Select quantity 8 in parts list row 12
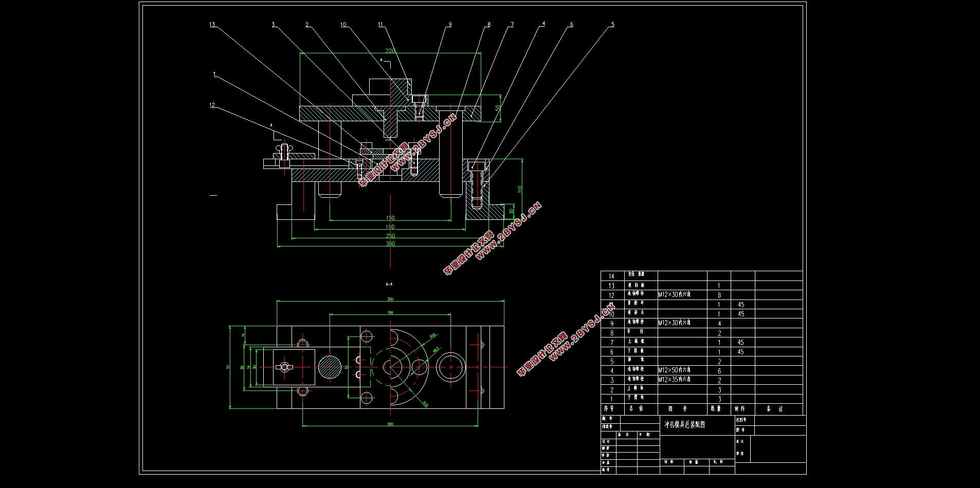The height and width of the screenshot is (488, 980). 719,295
